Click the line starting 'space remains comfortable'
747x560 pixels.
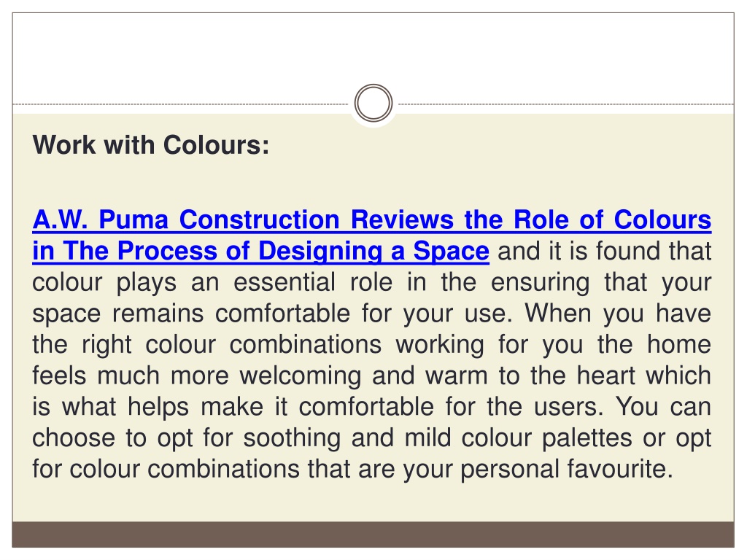click(371, 314)
